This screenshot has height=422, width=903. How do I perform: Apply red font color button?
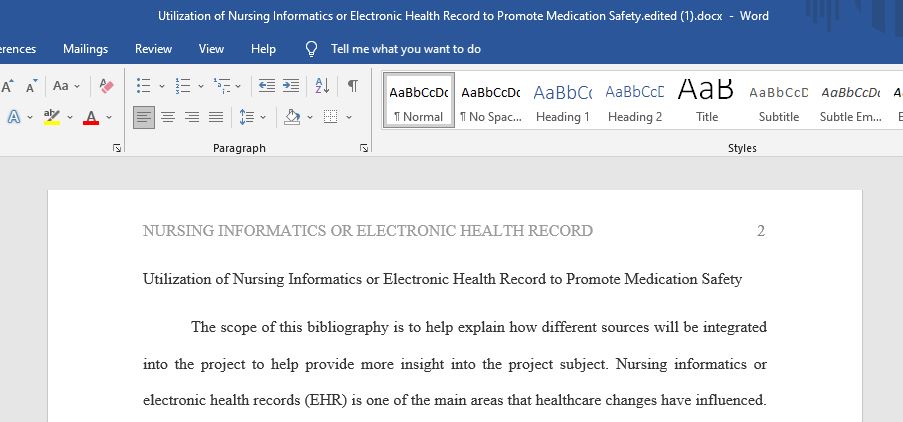point(91,117)
